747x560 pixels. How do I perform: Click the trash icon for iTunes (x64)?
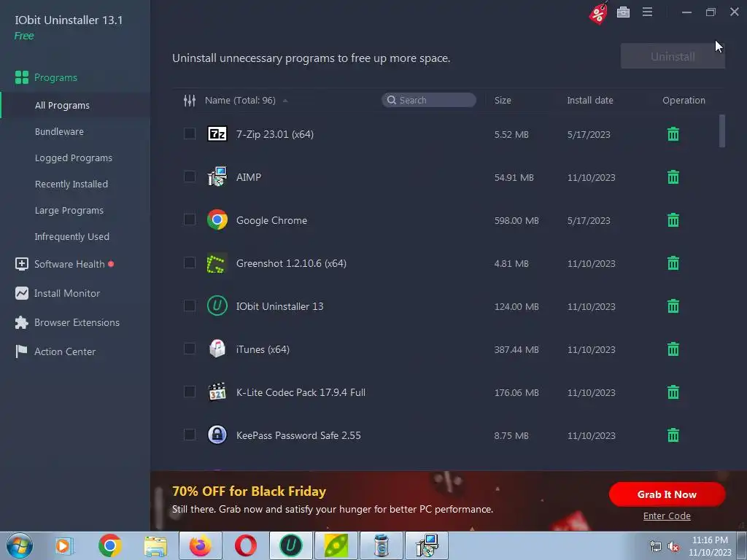tap(673, 349)
